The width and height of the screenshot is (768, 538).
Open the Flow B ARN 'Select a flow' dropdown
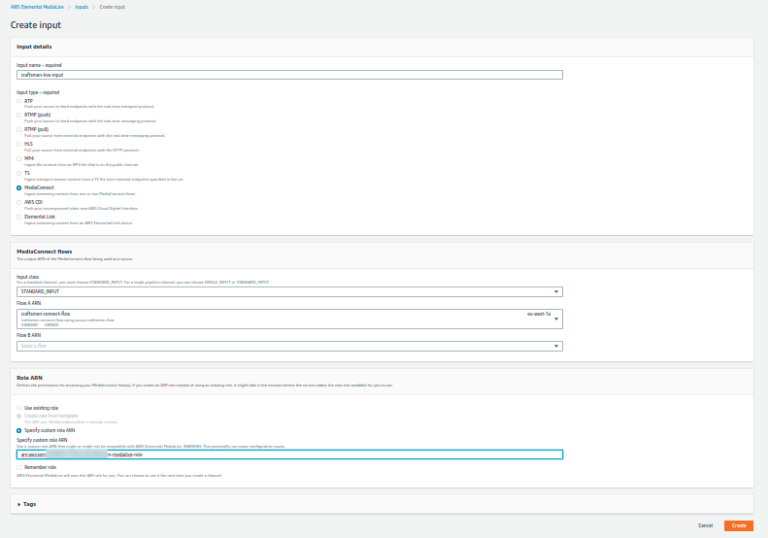click(x=289, y=346)
